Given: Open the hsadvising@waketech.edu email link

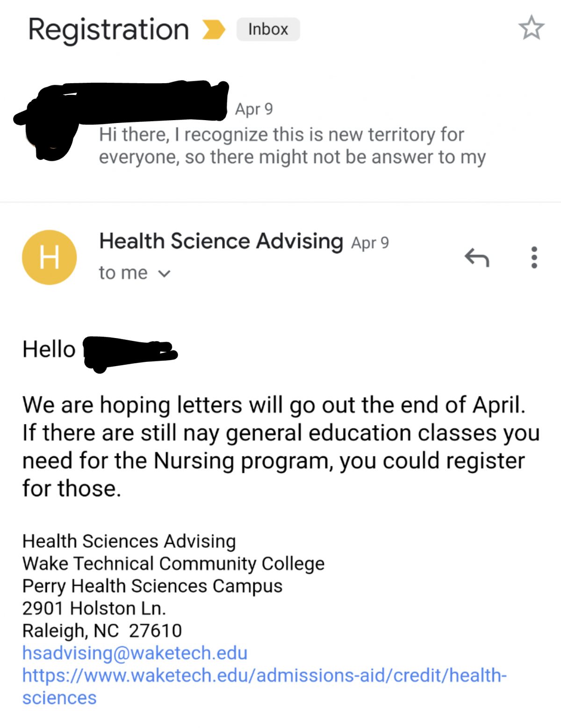Looking at the screenshot, I should [x=135, y=653].
